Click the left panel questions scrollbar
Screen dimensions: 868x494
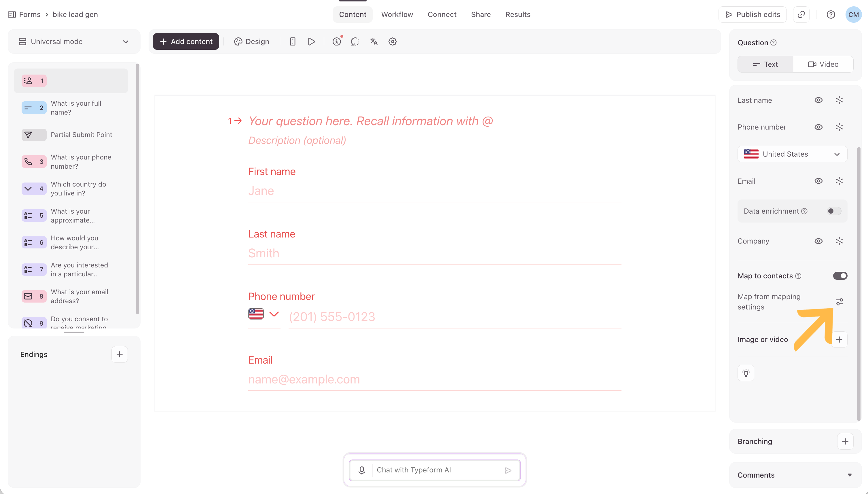[x=137, y=188]
